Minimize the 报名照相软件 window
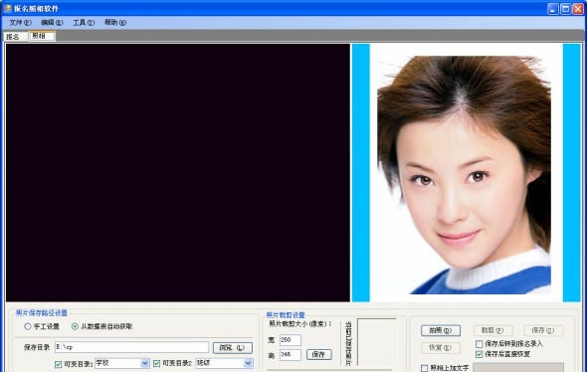 (553, 9)
